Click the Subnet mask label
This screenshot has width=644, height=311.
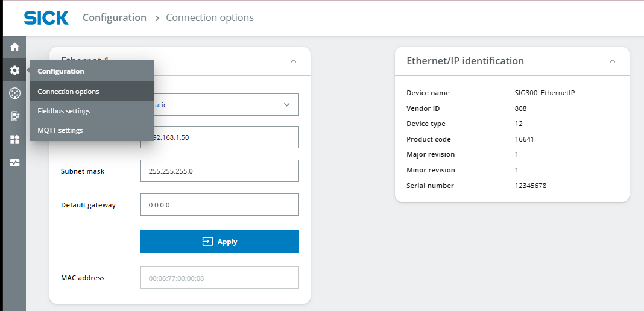83,171
